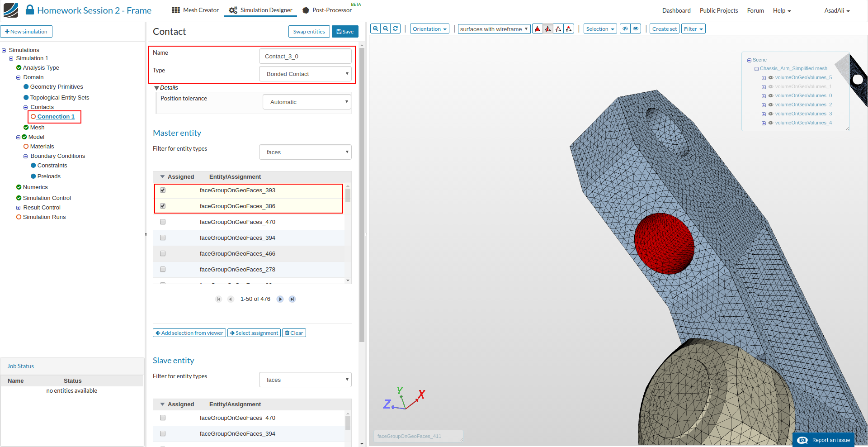Viewport: 868px width, 447px height.
Task: Click the show all eye icon in toolbar
Action: [636, 29]
